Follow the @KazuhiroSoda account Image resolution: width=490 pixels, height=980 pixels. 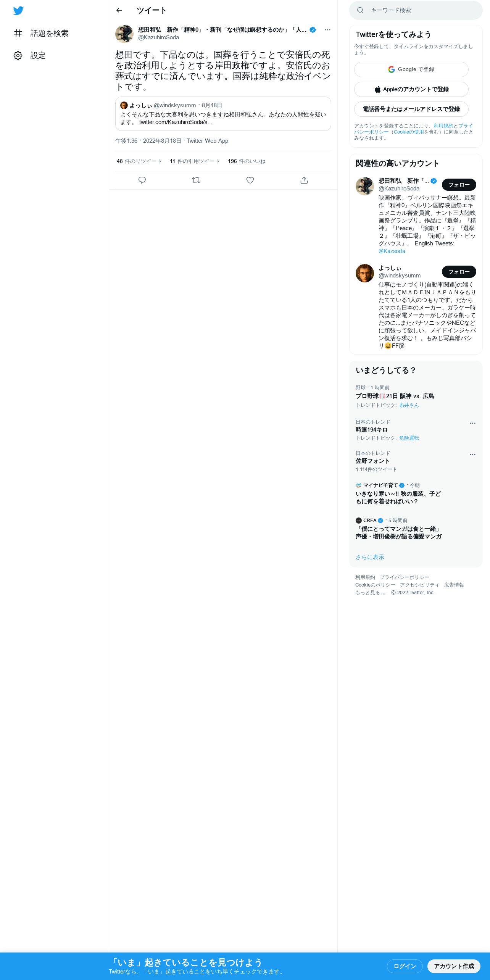pyautogui.click(x=459, y=185)
